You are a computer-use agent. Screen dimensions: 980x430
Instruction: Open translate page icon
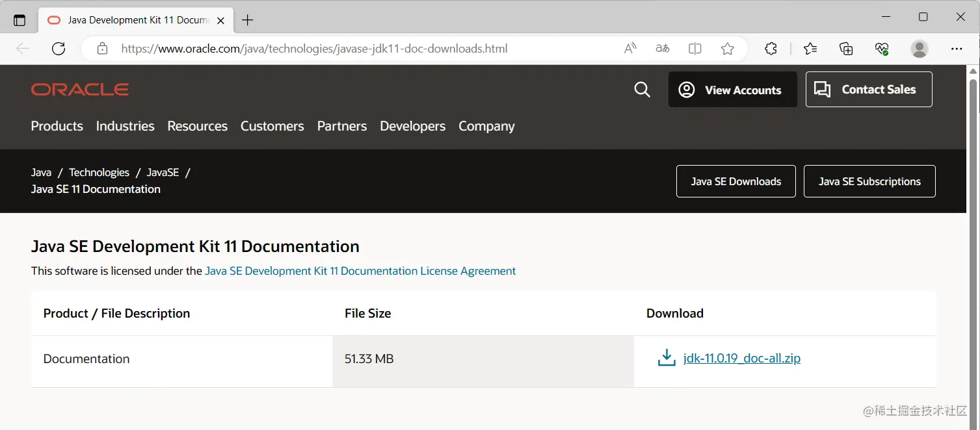663,49
